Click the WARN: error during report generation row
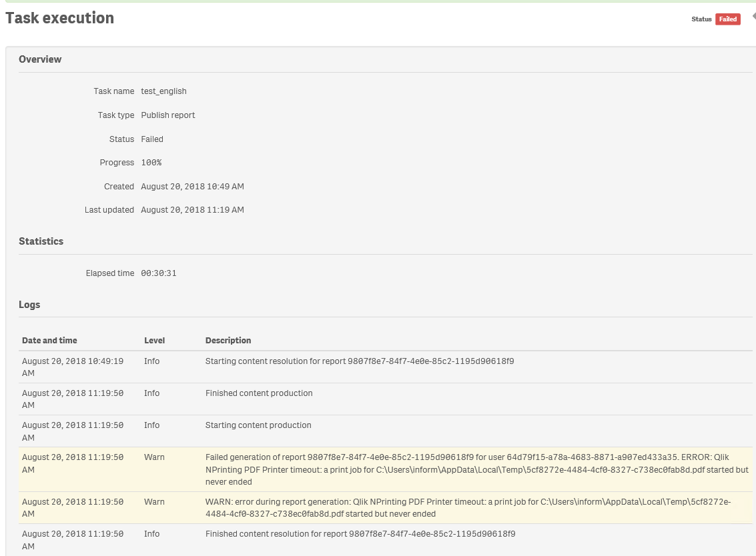Screen dimensions: 756x556 467,507
